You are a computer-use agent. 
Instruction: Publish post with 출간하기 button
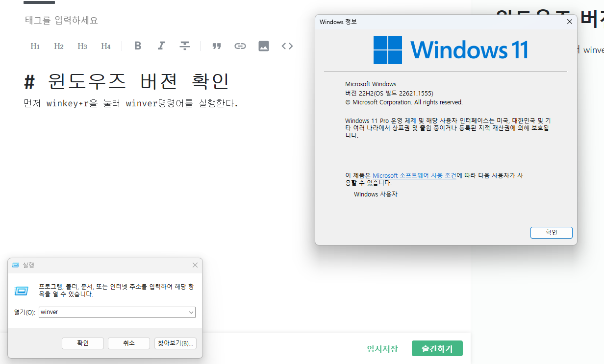pyautogui.click(x=437, y=349)
